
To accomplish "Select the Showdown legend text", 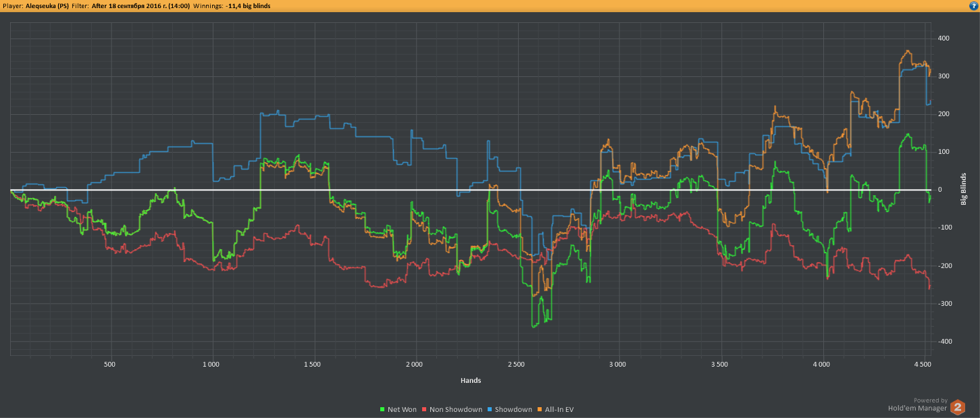I will 513,409.
